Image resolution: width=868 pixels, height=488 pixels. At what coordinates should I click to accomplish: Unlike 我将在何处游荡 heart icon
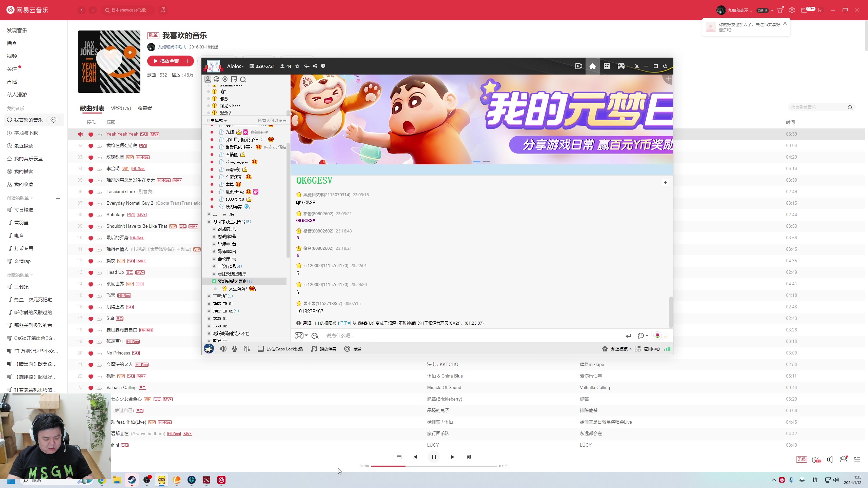tap(91, 146)
